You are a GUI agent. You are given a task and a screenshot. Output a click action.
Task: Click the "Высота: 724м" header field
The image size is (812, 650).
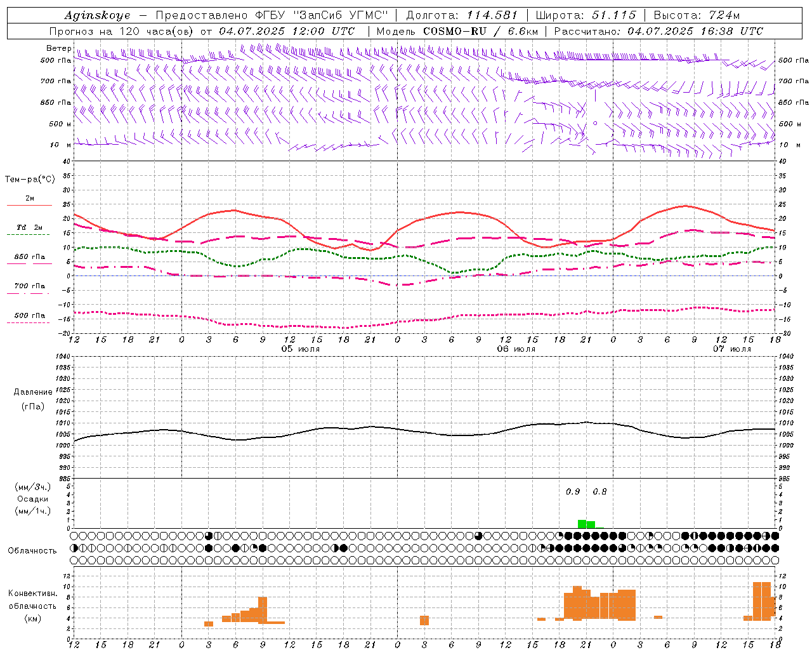[697, 15]
